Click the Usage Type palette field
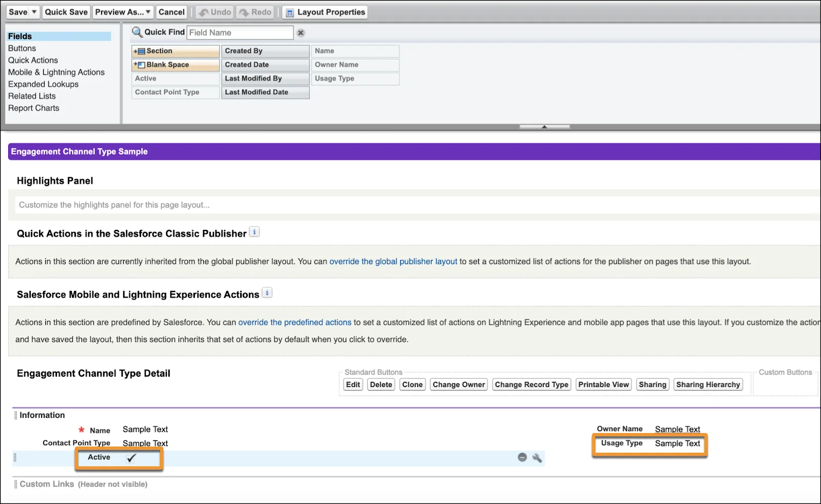The width and height of the screenshot is (821, 504). pyautogui.click(x=355, y=79)
